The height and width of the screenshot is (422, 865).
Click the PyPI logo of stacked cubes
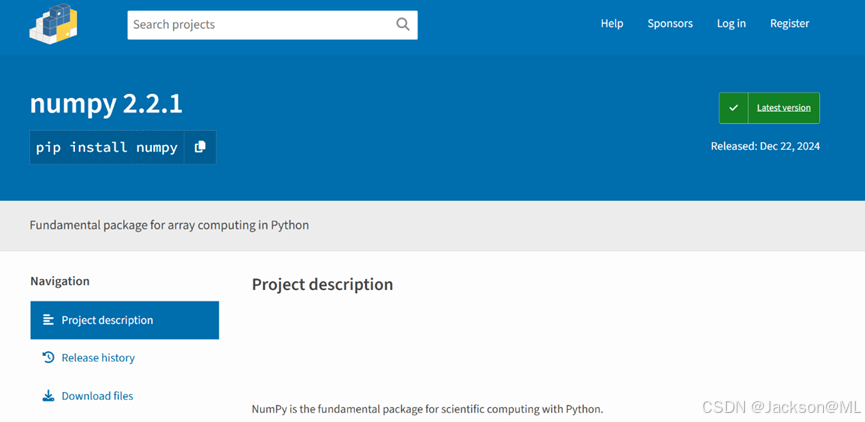[x=53, y=24]
